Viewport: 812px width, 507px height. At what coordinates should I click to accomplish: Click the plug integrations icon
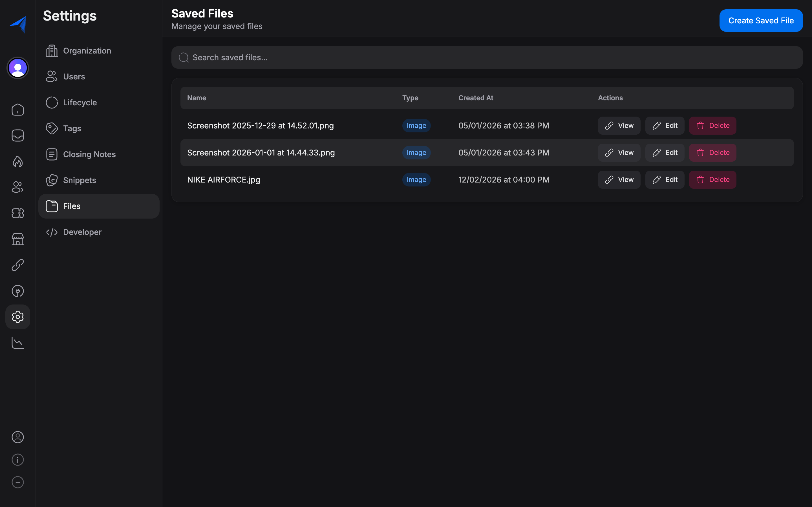click(x=17, y=291)
